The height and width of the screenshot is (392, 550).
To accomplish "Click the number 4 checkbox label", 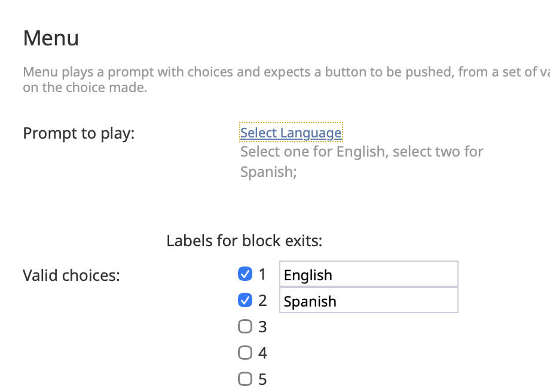I will coord(262,353).
